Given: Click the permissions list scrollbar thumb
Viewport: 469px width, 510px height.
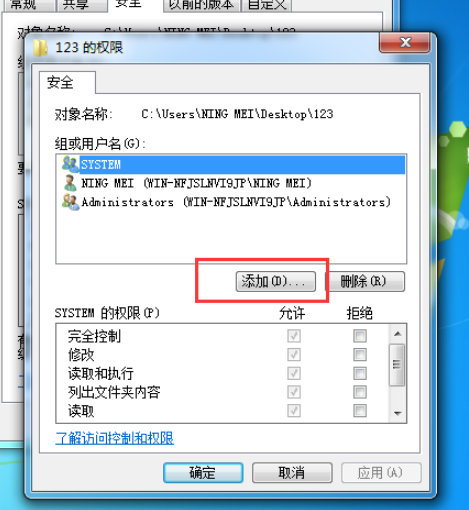Looking at the screenshot, I should click(x=397, y=365).
